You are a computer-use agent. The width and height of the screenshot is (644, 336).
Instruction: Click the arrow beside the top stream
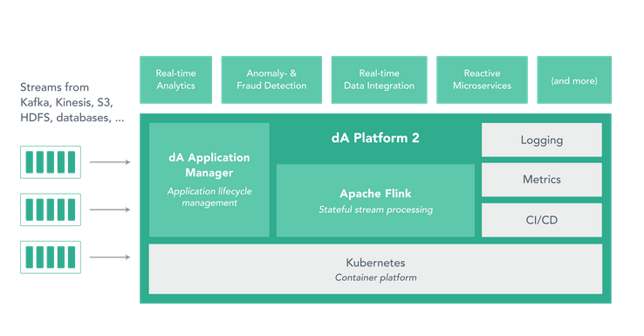coord(110,162)
